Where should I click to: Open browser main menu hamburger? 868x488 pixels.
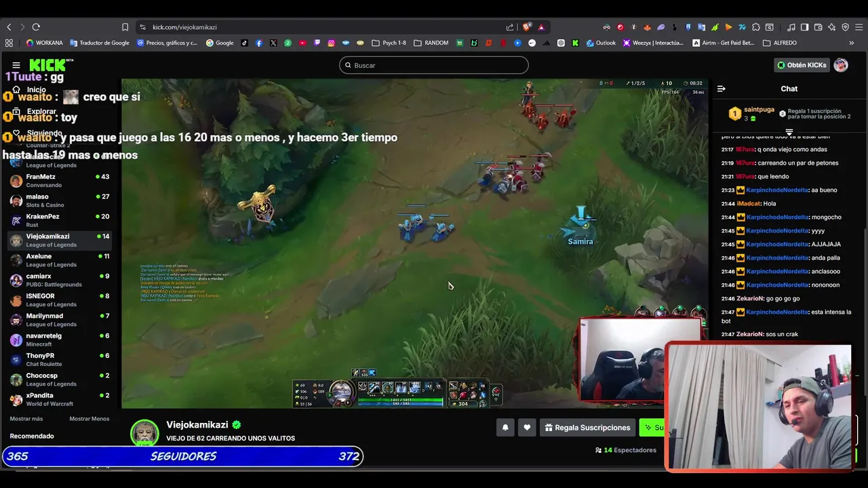(x=859, y=27)
